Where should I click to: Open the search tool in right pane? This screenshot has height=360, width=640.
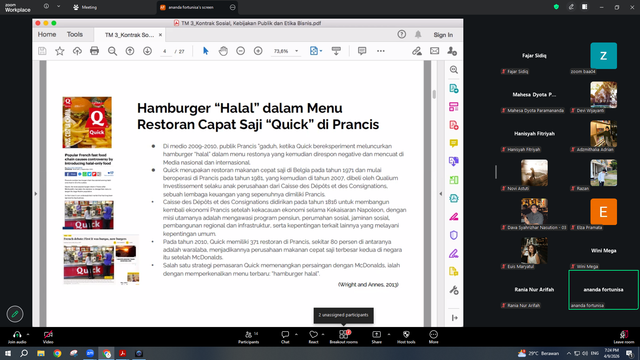[x=453, y=70]
